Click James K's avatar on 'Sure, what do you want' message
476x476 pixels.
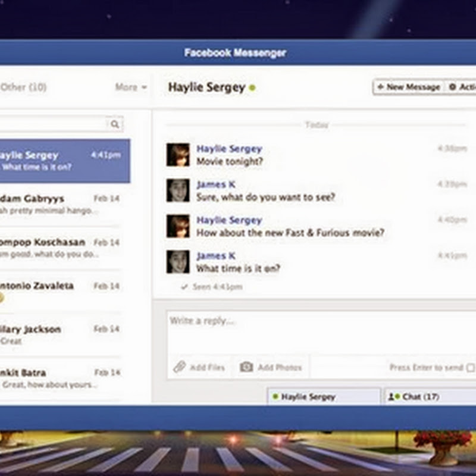(x=178, y=190)
